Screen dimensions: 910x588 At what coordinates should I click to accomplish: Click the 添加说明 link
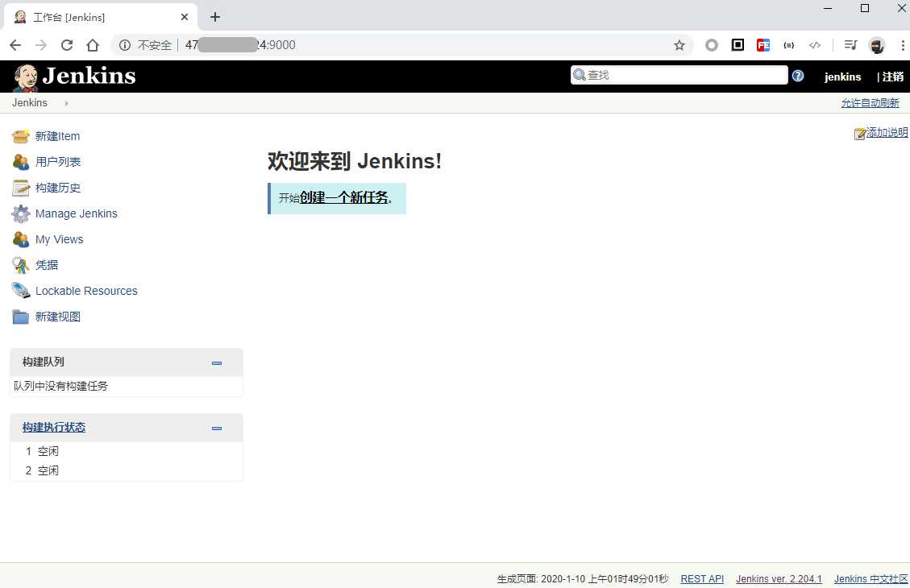coord(887,133)
